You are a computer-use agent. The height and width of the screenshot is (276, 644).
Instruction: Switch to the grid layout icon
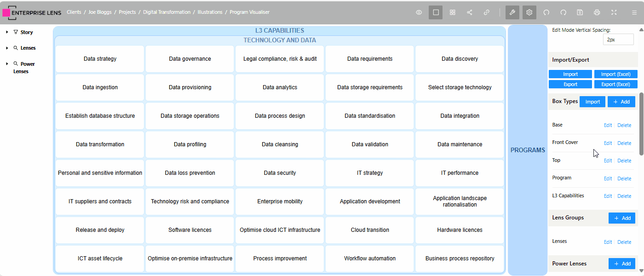(453, 12)
